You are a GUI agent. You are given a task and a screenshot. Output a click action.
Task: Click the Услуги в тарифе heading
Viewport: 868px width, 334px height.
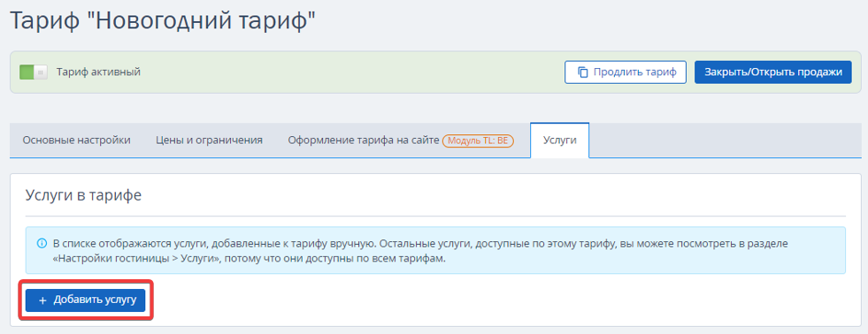pos(83,195)
